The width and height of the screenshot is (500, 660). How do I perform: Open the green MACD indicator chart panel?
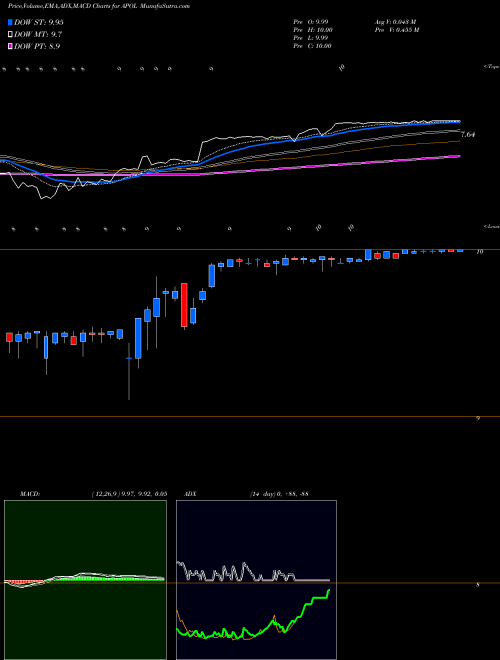click(x=85, y=580)
